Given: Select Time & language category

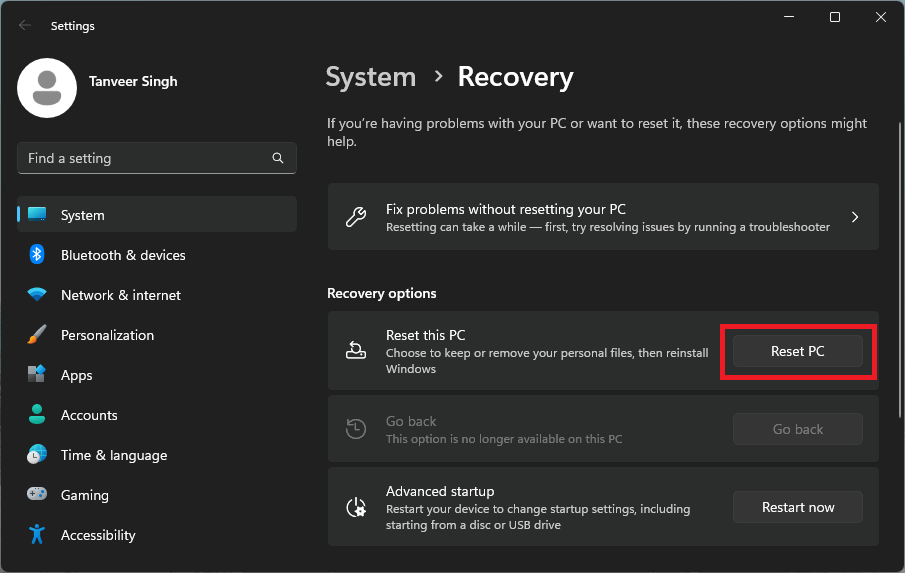Looking at the screenshot, I should 157,455.
